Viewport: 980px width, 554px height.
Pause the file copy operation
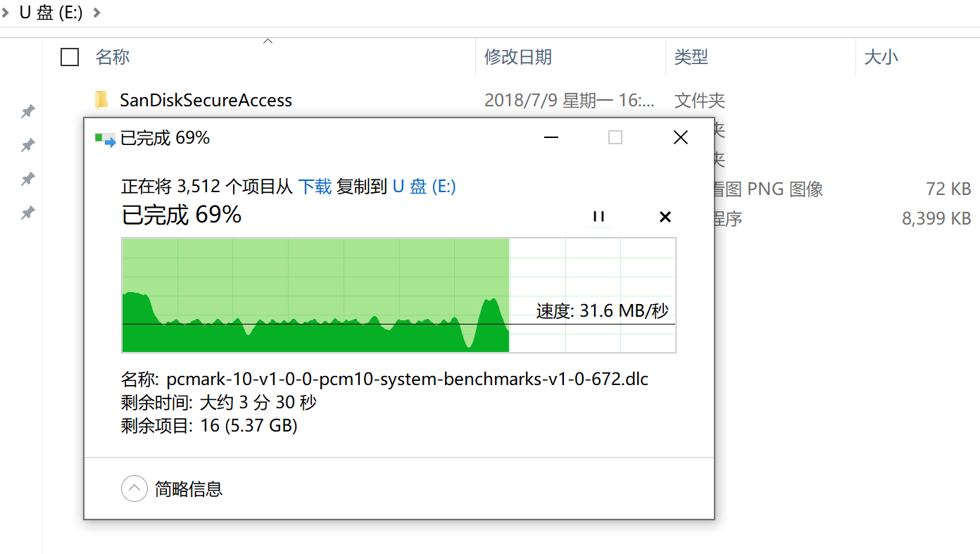(599, 217)
